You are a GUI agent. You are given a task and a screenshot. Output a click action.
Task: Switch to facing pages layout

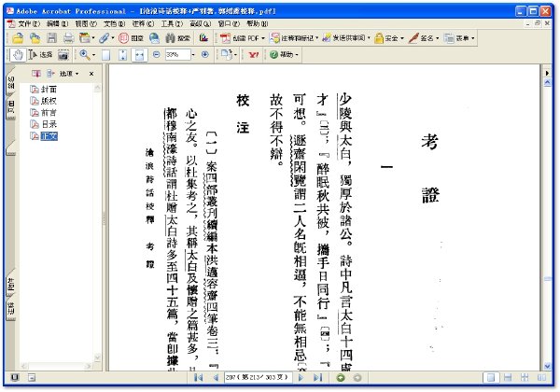pyautogui.click(x=541, y=377)
